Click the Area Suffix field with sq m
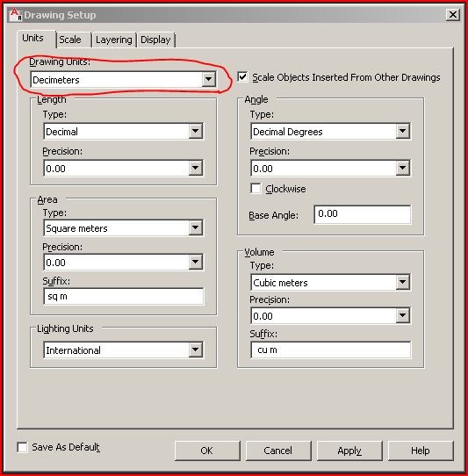The height and width of the screenshot is (476, 468). (124, 296)
